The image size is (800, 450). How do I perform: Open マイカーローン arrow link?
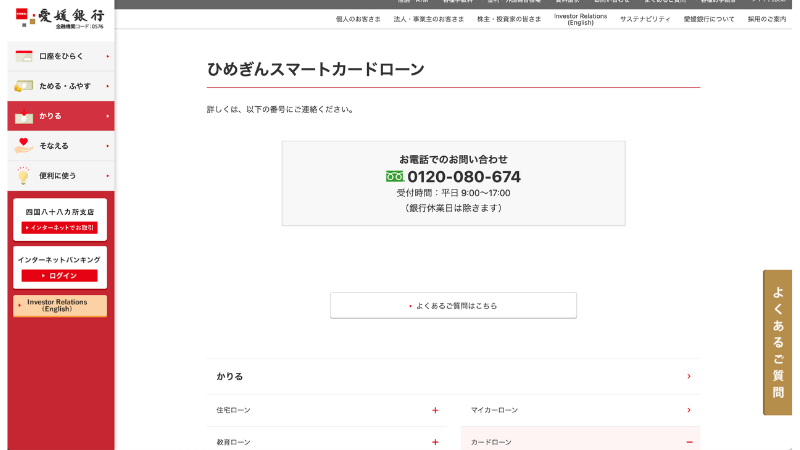(689, 410)
